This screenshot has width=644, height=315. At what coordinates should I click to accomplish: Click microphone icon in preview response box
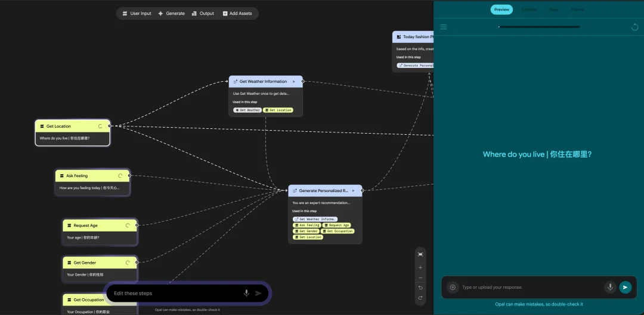609,287
